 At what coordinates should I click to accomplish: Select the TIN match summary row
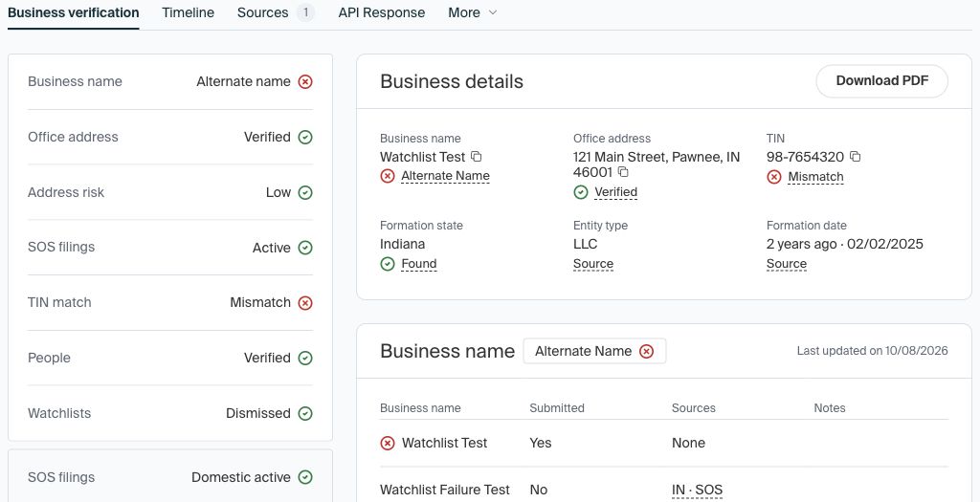[x=170, y=303]
